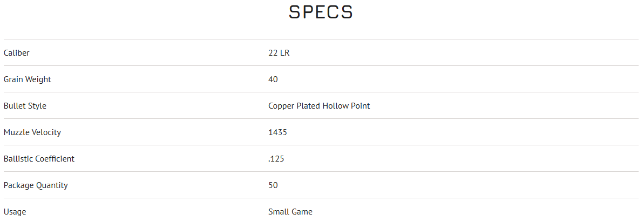
Task: Click the Ballistic Coefficient label
Action: 39,159
